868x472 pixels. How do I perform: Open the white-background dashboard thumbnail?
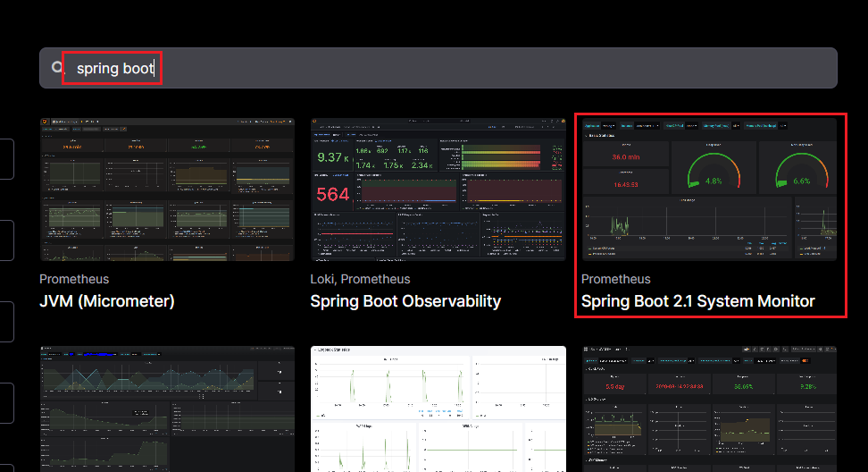pyautogui.click(x=438, y=409)
